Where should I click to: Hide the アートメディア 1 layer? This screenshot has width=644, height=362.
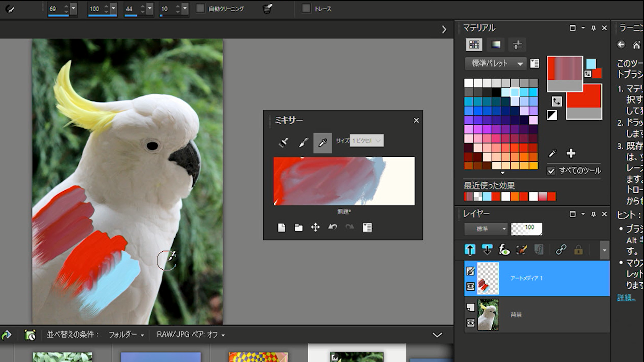[470, 287]
